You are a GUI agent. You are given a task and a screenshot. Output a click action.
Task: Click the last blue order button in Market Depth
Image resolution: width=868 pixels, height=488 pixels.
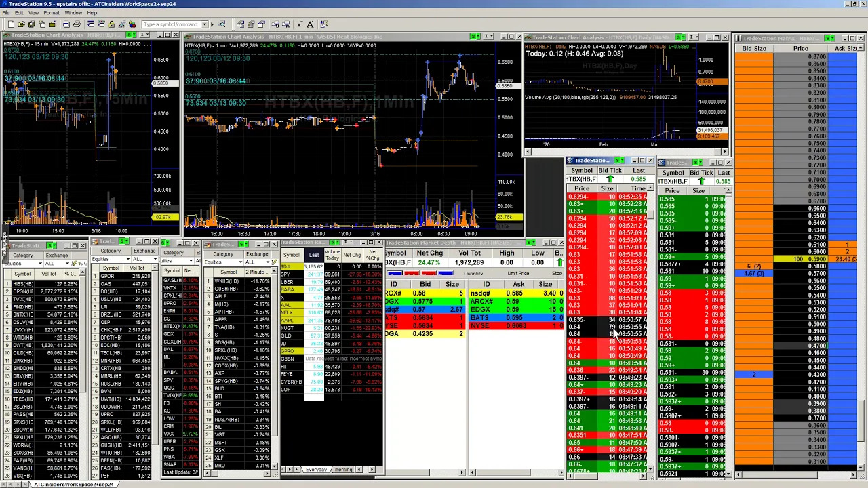pyautogui.click(x=446, y=274)
